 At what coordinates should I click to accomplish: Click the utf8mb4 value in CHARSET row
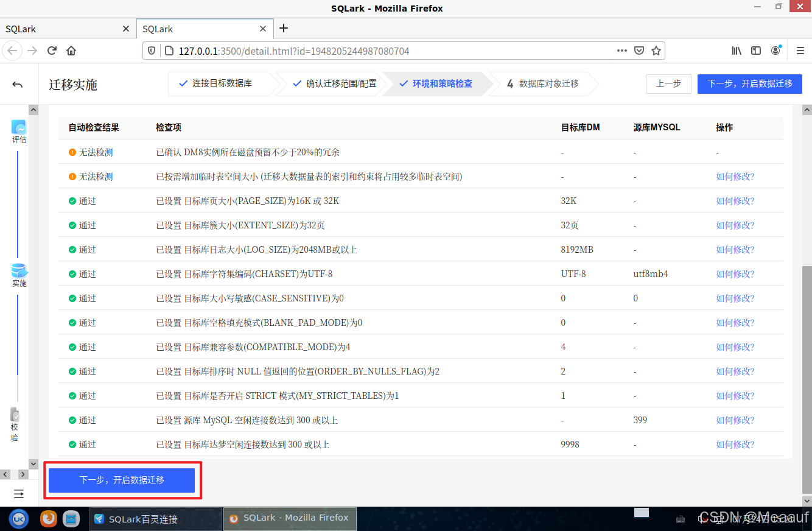pos(651,274)
